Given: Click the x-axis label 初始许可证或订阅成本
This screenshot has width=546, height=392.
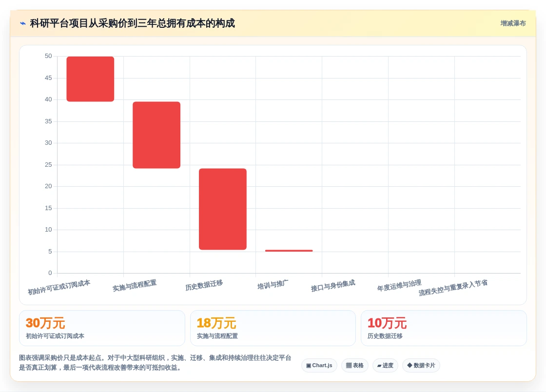Looking at the screenshot, I should click(x=59, y=287).
